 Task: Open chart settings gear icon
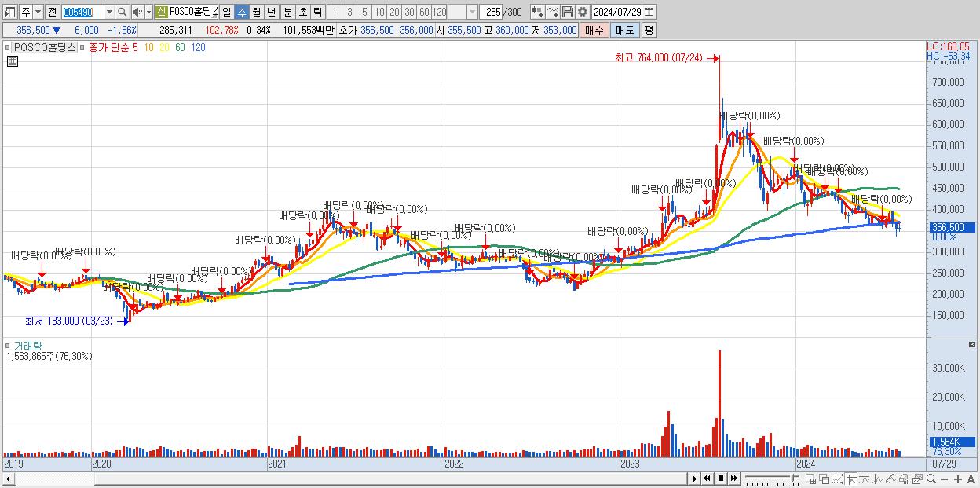point(583,12)
